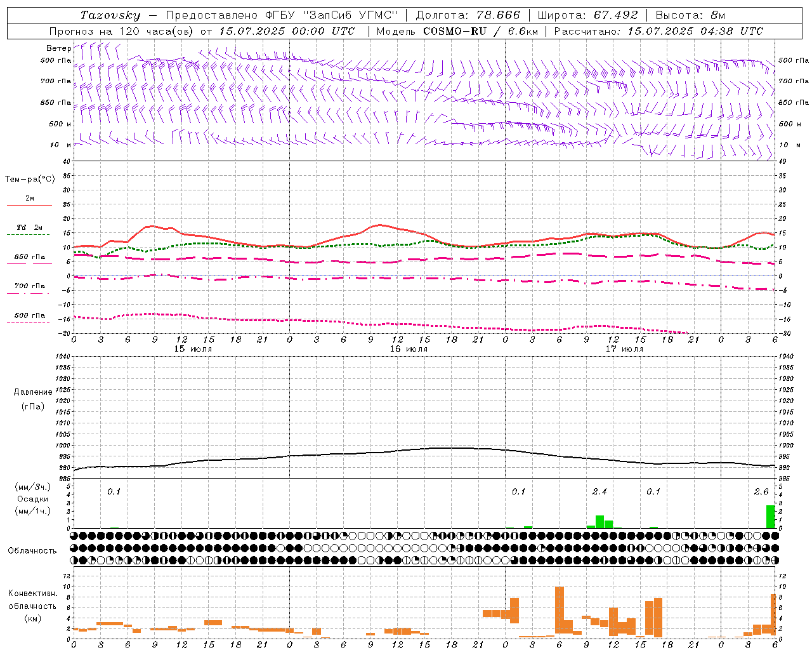Select the forecast text "Прогноз на 120 часа(ов)"

(122, 31)
